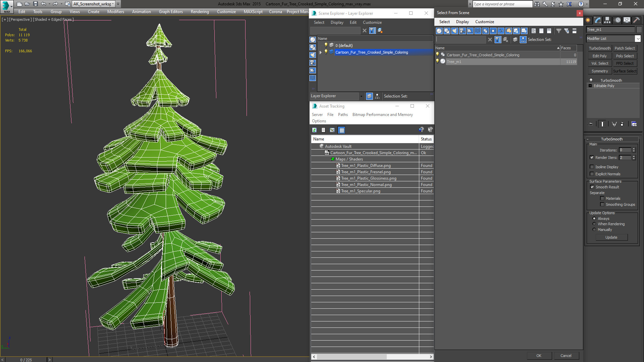Image resolution: width=644 pixels, height=362 pixels.
Task: Open the Create command panel tab
Action: [588, 20]
